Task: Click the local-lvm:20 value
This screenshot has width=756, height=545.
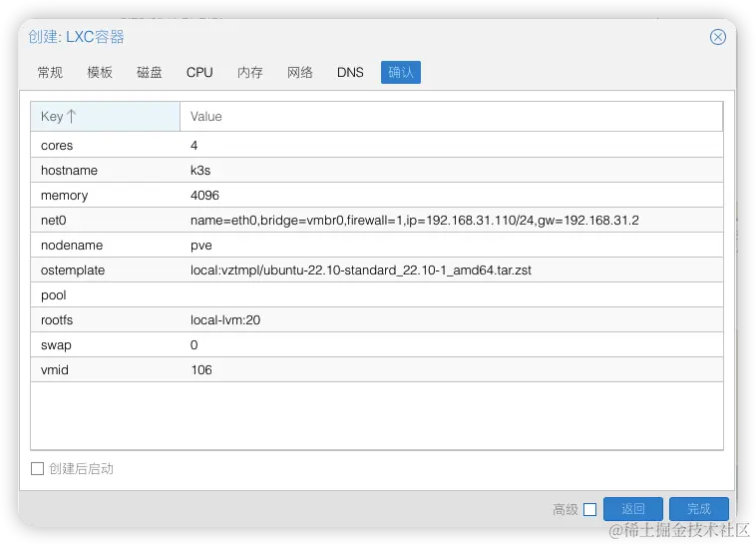Action: point(225,320)
